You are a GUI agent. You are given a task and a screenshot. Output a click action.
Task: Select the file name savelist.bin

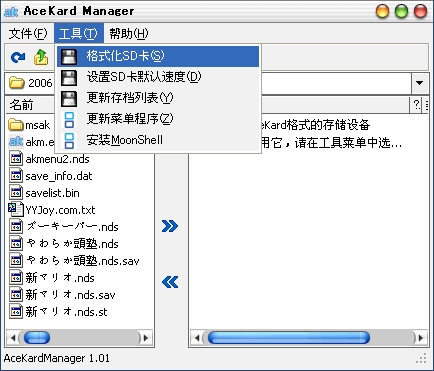(x=53, y=193)
